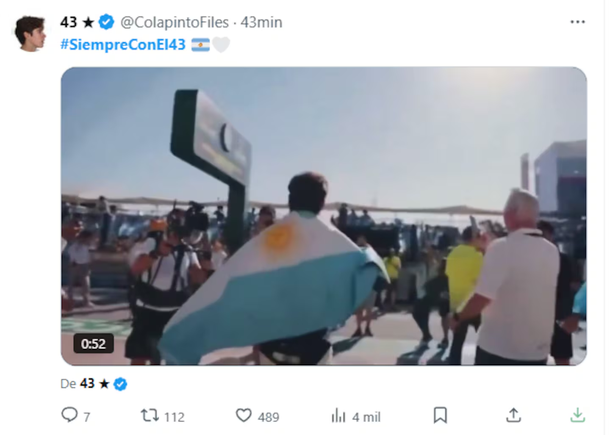The image size is (610, 435).
Task: Bookmark this post
Action: (440, 415)
